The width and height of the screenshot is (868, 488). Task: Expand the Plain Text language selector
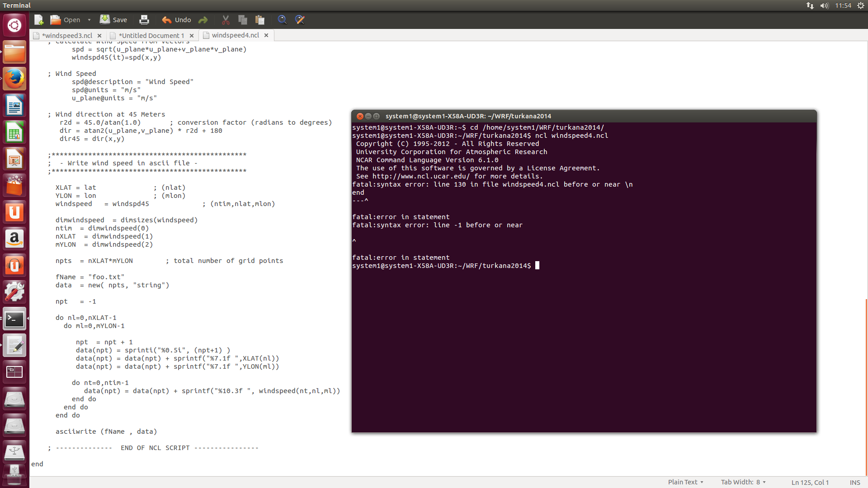tap(685, 482)
